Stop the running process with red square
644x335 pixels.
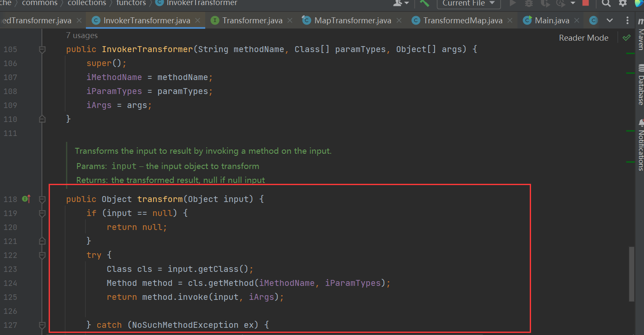point(586,3)
